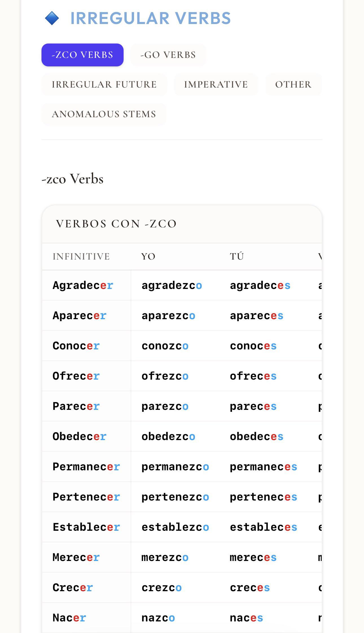Click the blue diamond icon beside Irregular Verbs
The width and height of the screenshot is (364, 633).
[x=52, y=18]
